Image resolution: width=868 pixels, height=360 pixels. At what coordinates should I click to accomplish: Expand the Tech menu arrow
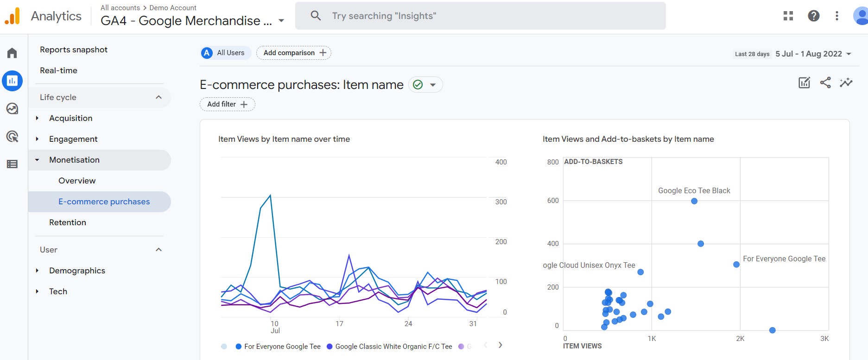click(37, 291)
